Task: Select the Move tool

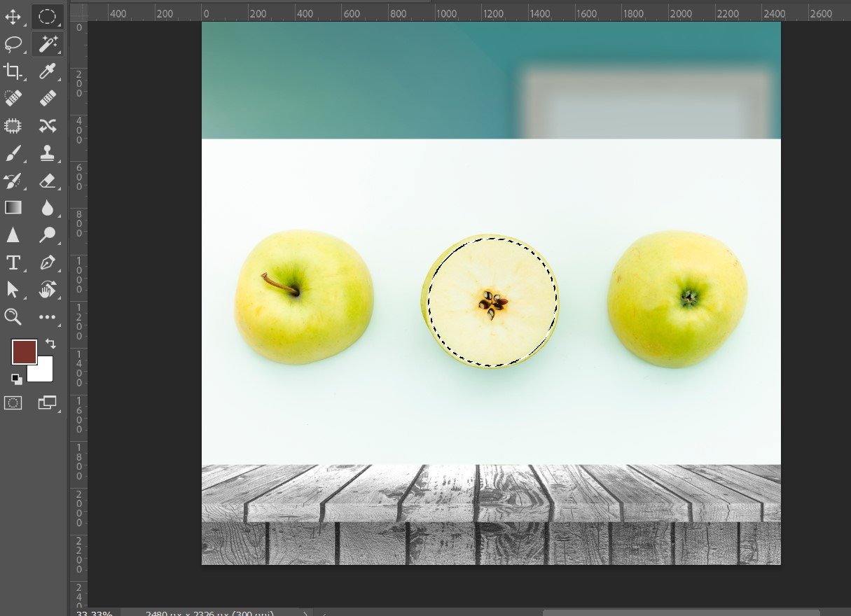Action: (13, 17)
